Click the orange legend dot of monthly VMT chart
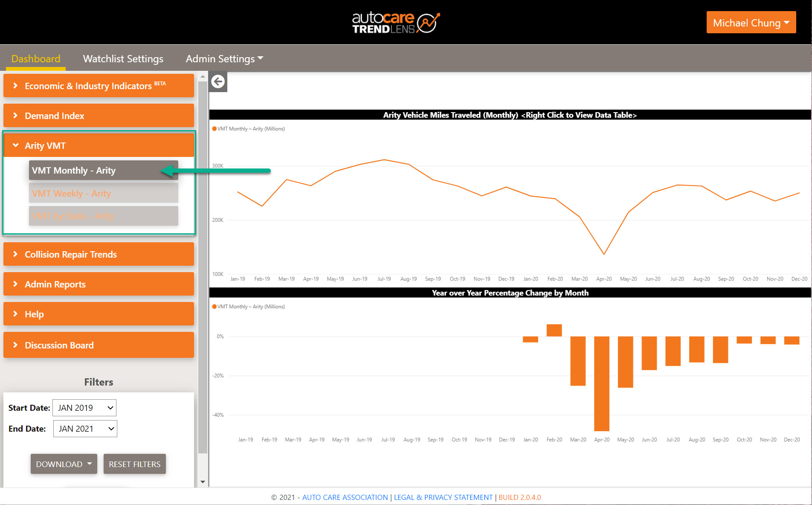812x505 pixels. pyautogui.click(x=215, y=129)
